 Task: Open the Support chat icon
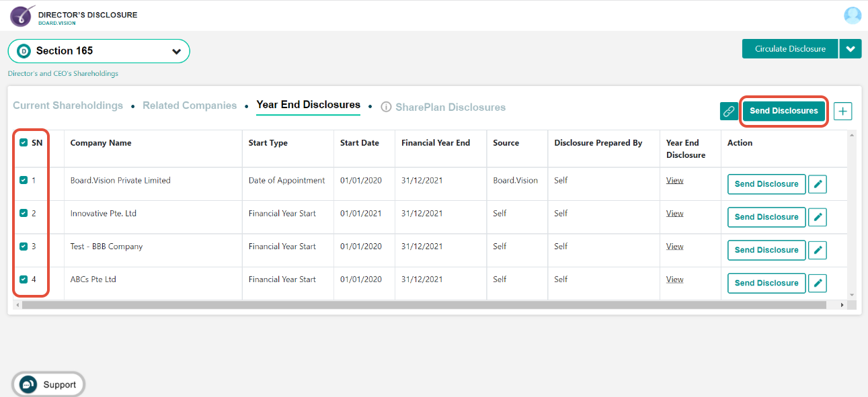(x=27, y=384)
